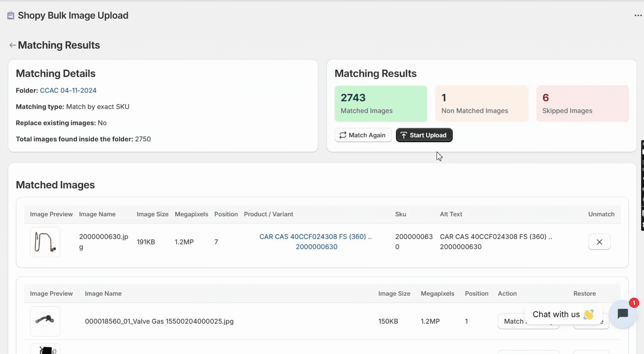Click the 000018560_01_Valve Gas file name
Image resolution: width=644 pixels, height=354 pixels.
(x=159, y=321)
